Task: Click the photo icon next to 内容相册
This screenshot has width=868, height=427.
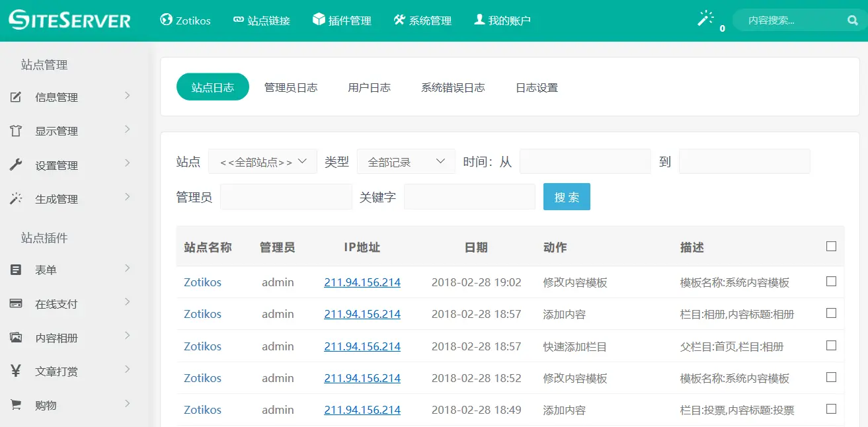Action: (16, 337)
